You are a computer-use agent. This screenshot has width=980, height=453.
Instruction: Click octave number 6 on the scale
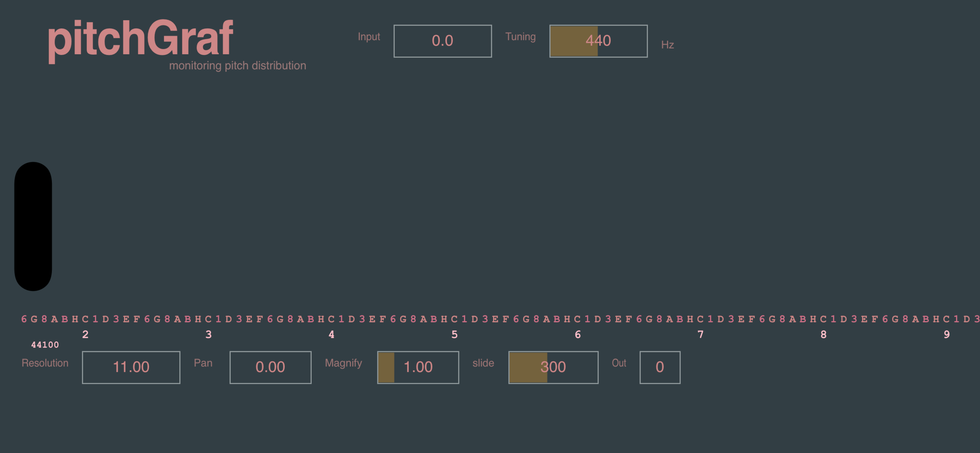(x=577, y=334)
